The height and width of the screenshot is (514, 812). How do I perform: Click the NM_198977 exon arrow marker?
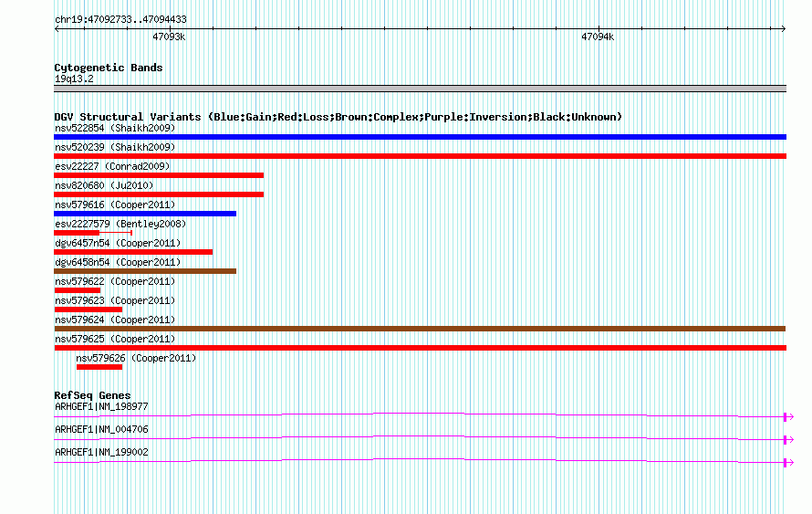click(788, 416)
